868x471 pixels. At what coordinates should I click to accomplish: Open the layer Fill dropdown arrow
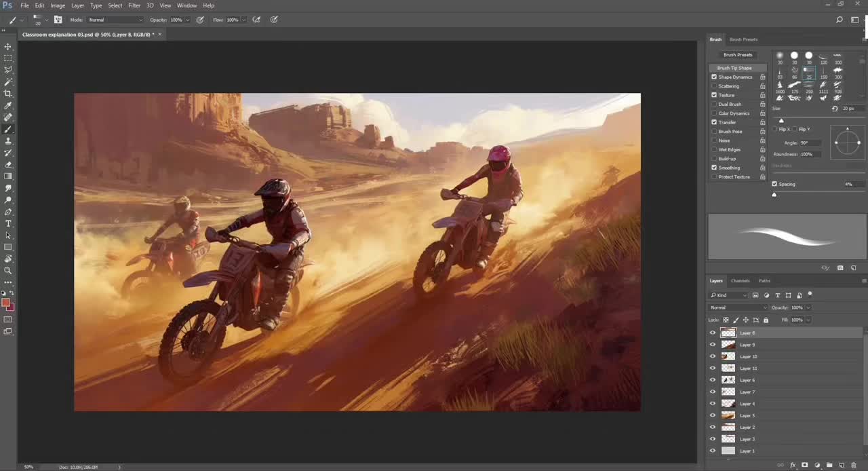pos(808,320)
